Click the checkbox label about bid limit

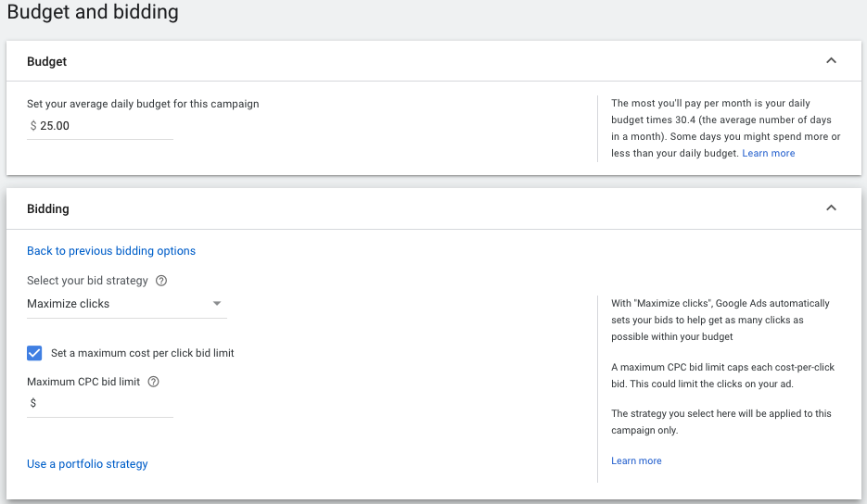143,353
